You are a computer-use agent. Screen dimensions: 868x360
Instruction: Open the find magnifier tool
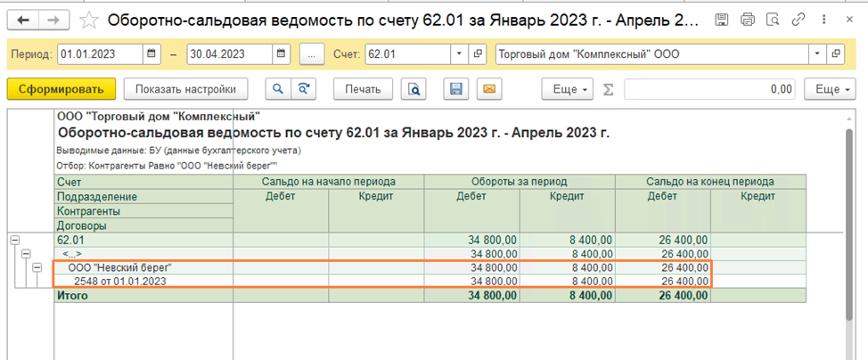(279, 89)
